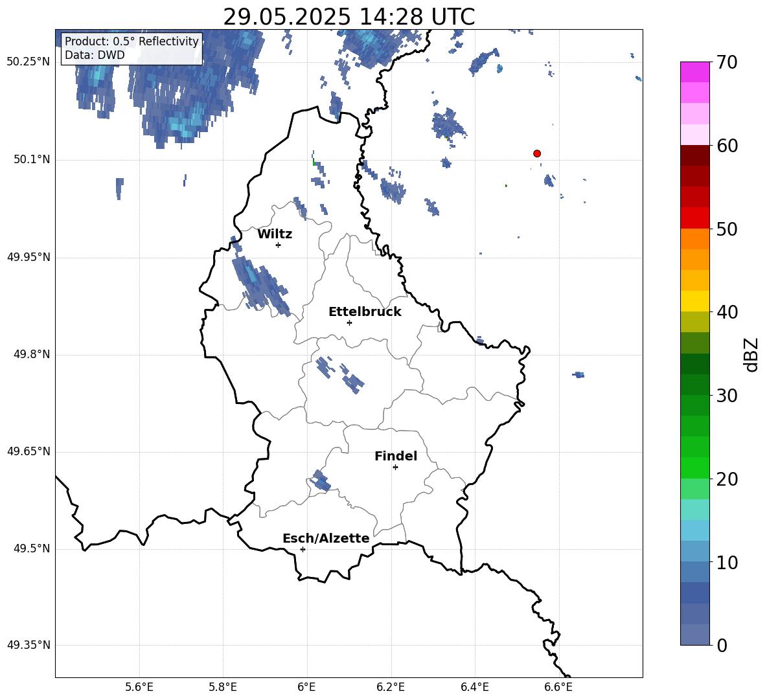The height and width of the screenshot is (700, 767).
Task: Click the "Ettelbruck" label
Action: [365, 312]
